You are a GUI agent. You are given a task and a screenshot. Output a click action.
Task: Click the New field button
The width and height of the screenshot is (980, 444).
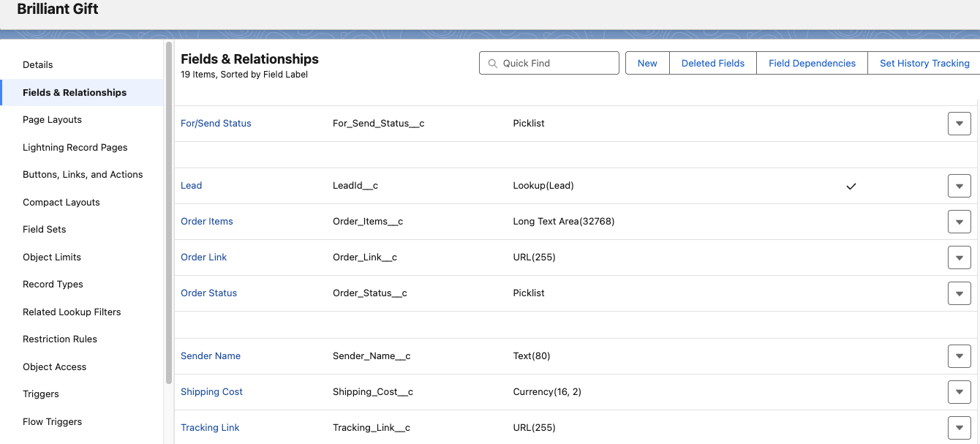(x=647, y=64)
